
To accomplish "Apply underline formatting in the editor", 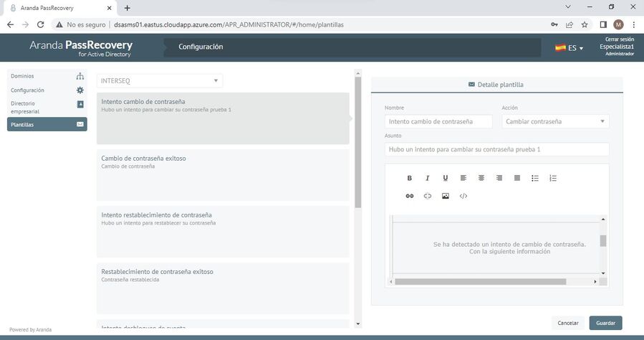I will 446,178.
